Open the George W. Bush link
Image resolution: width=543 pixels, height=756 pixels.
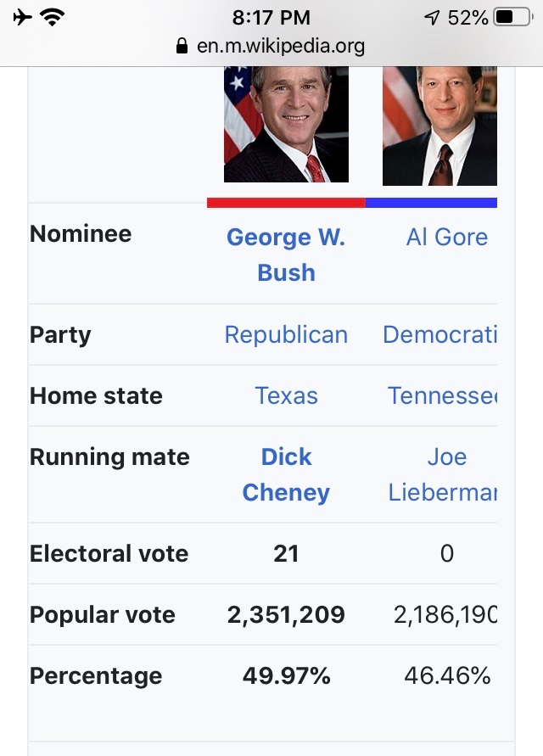coord(286,255)
